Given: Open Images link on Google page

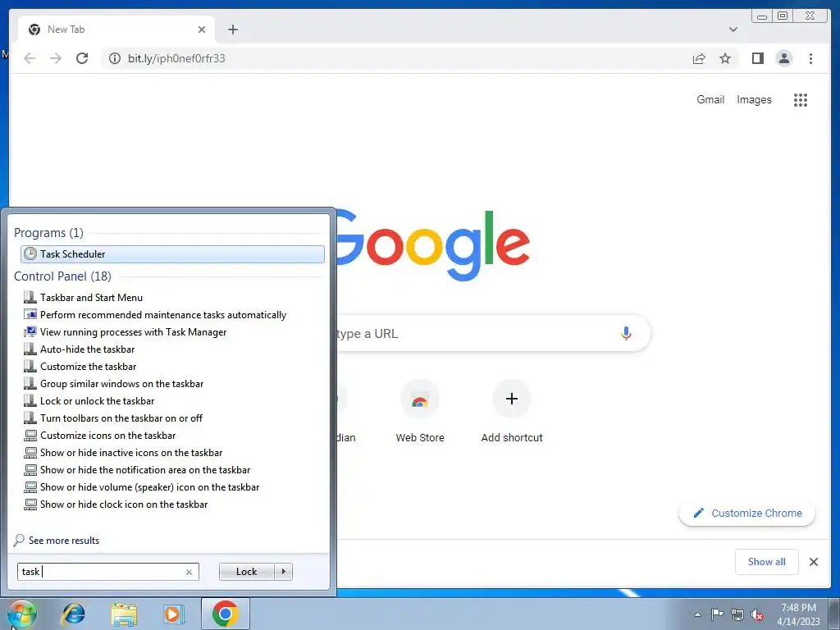Looking at the screenshot, I should 754,99.
